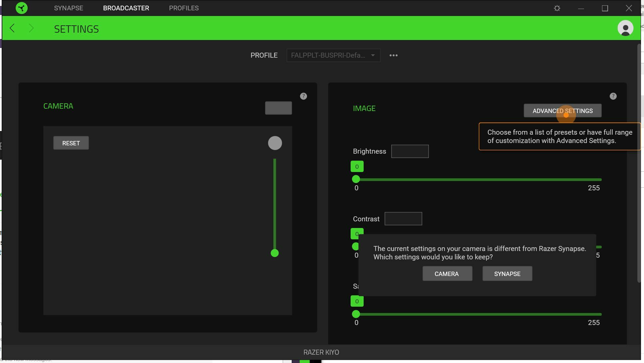Switch to the BROADCASTER tab
Screen dimensions: 644x363
[x=126, y=8]
